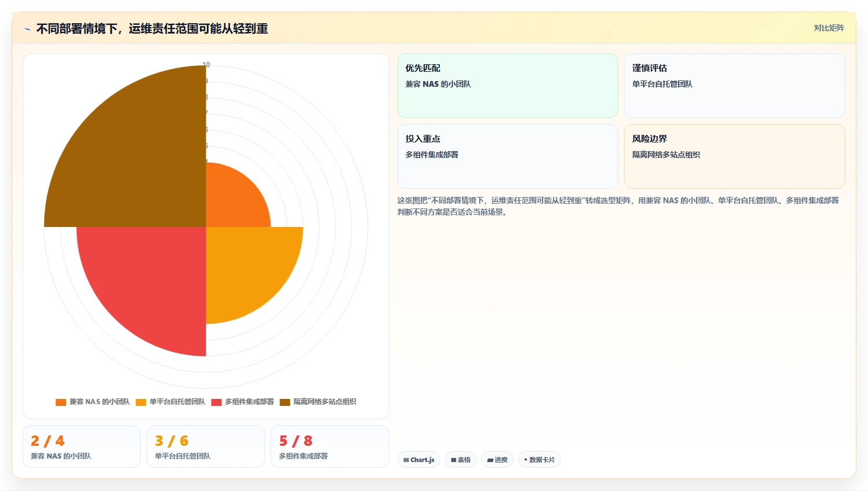Open the 谨慎评估 card
This screenshot has width=868, height=491.
734,86
